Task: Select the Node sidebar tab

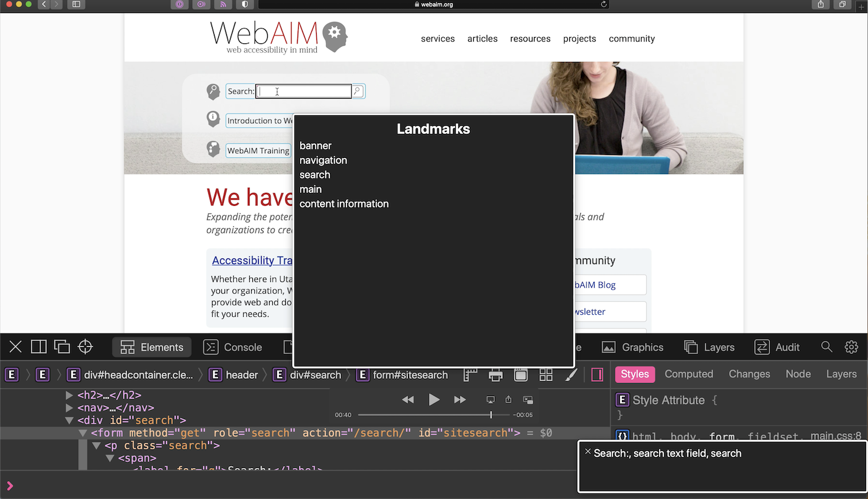Action: (798, 374)
